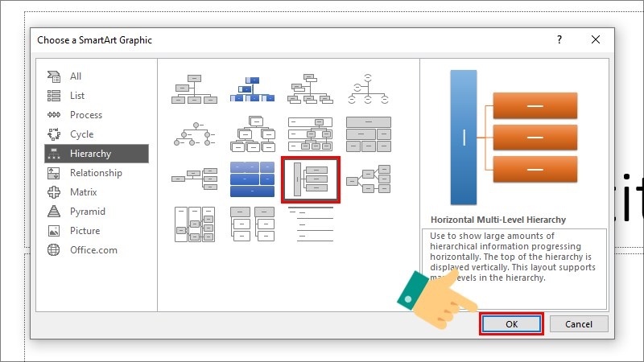
Task: Pick the Half Circle Organization Chart layout
Action: tap(368, 89)
